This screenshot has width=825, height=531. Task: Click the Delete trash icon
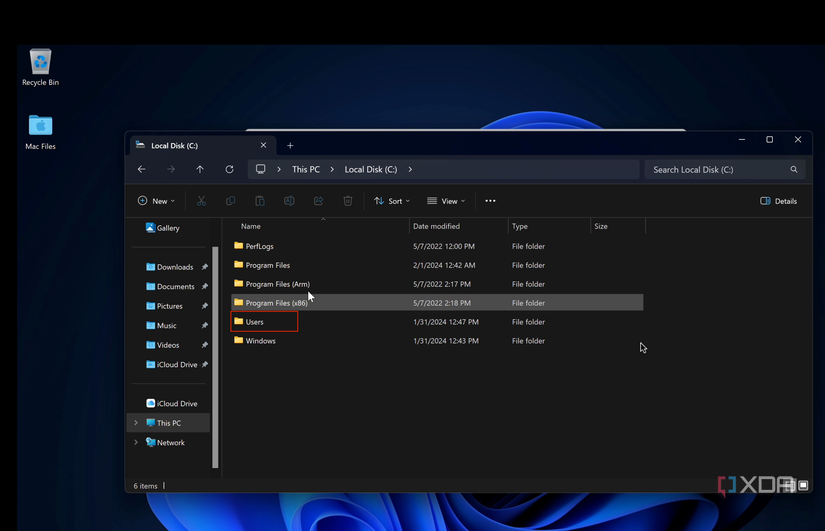[347, 201]
